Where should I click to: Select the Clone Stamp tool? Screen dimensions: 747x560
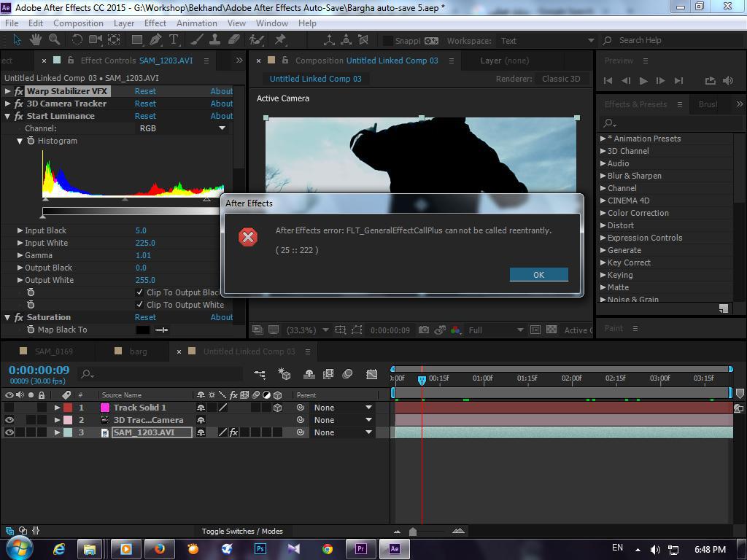point(215,40)
